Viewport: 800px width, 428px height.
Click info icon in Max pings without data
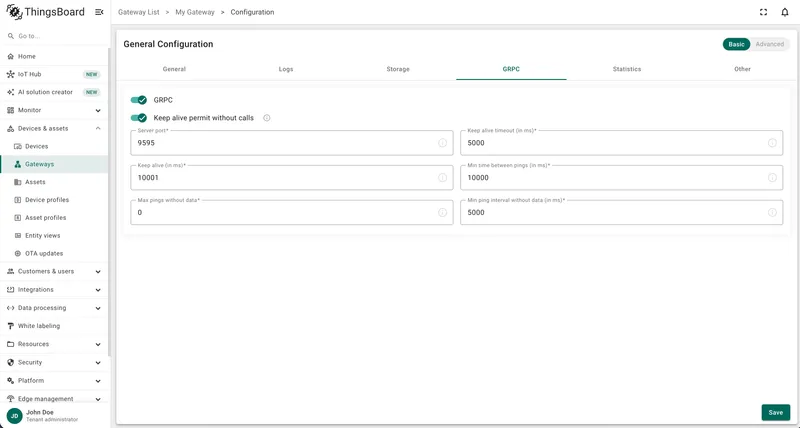click(442, 212)
